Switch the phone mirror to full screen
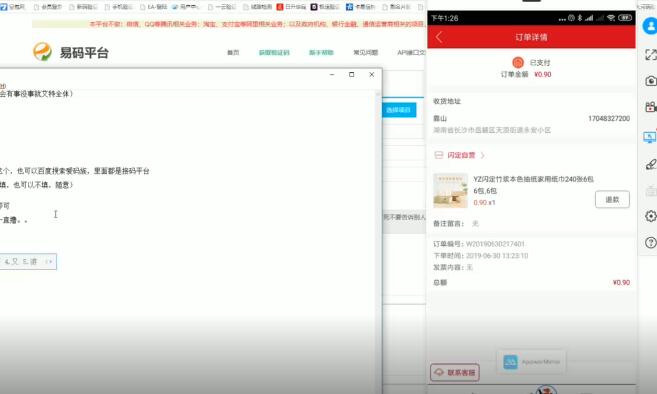 (651, 54)
